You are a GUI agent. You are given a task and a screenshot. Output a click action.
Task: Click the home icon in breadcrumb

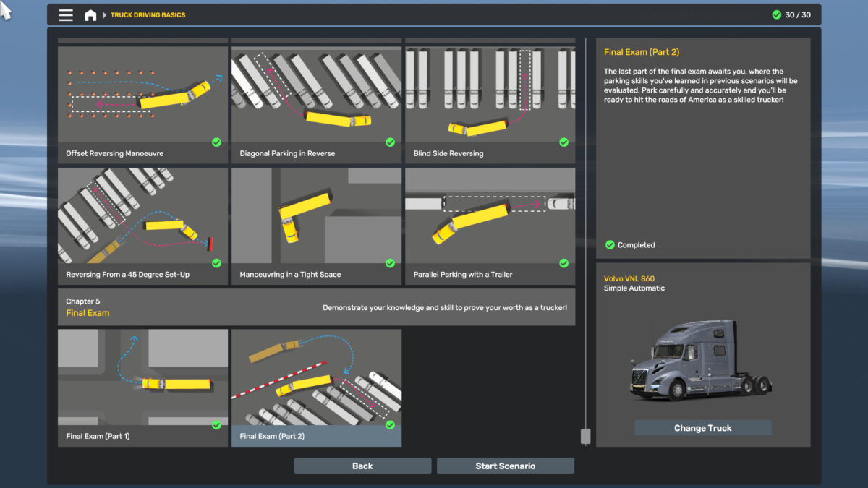point(90,15)
